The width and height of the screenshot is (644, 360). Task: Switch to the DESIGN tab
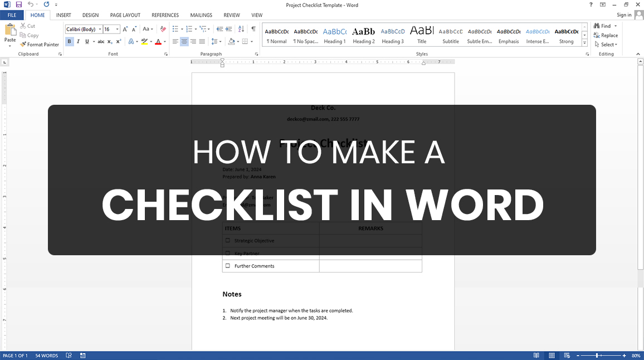90,15
